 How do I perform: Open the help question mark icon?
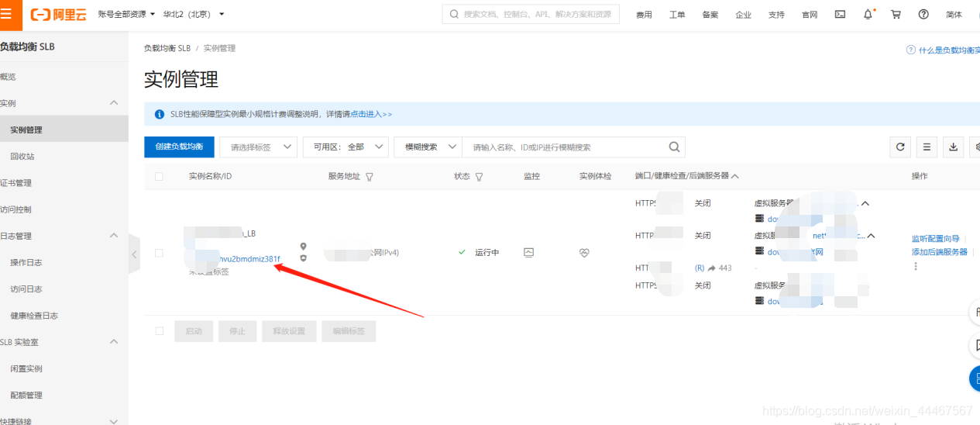[923, 14]
